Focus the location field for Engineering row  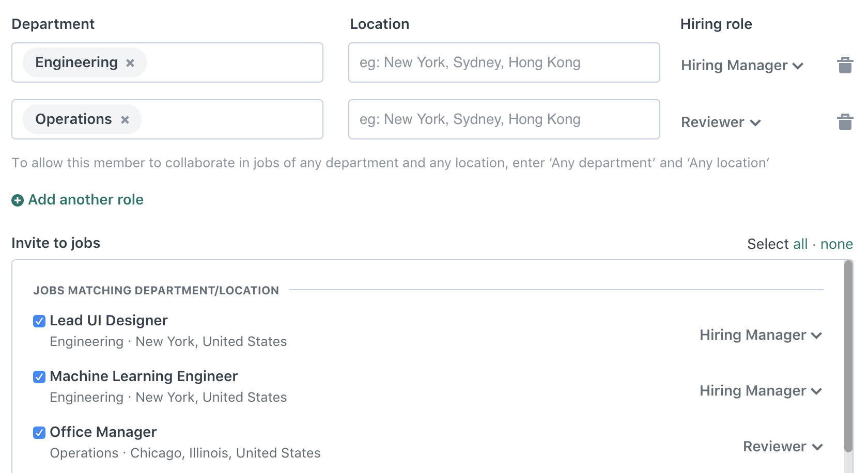[x=504, y=62]
